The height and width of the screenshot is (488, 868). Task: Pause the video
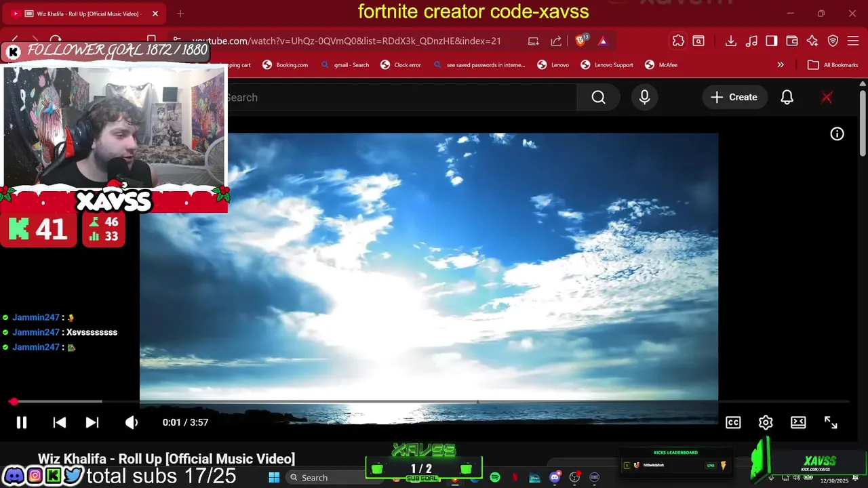coord(22,422)
